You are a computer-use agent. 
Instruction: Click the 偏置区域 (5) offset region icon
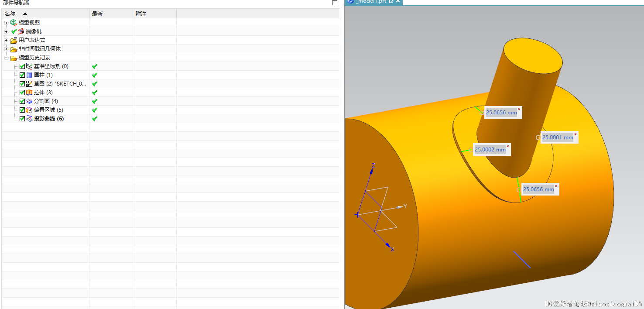pos(29,110)
